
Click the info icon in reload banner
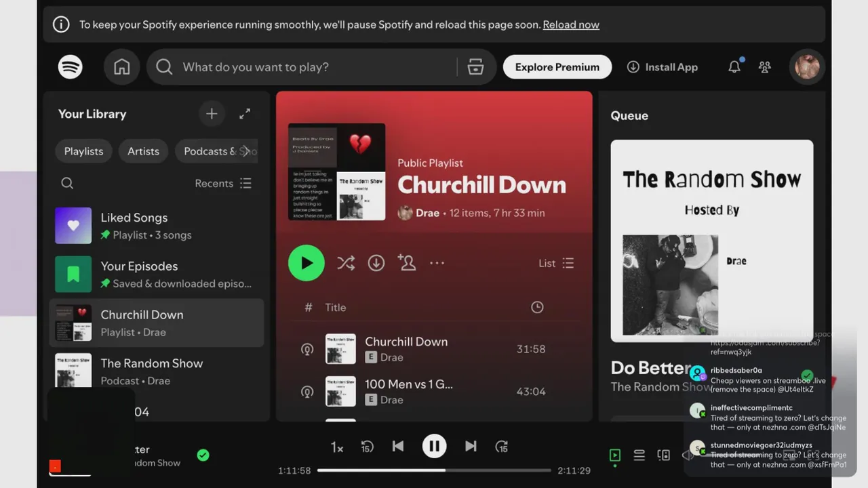pos(61,24)
